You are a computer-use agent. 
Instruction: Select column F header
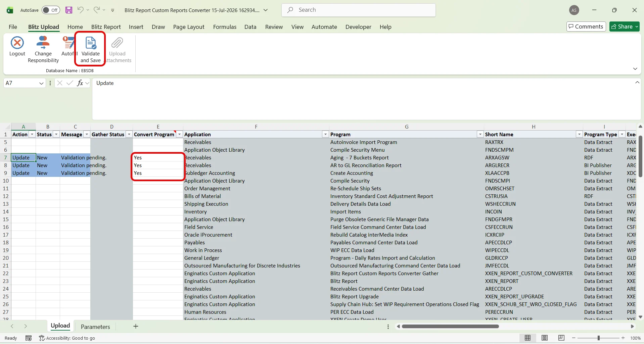click(256, 127)
